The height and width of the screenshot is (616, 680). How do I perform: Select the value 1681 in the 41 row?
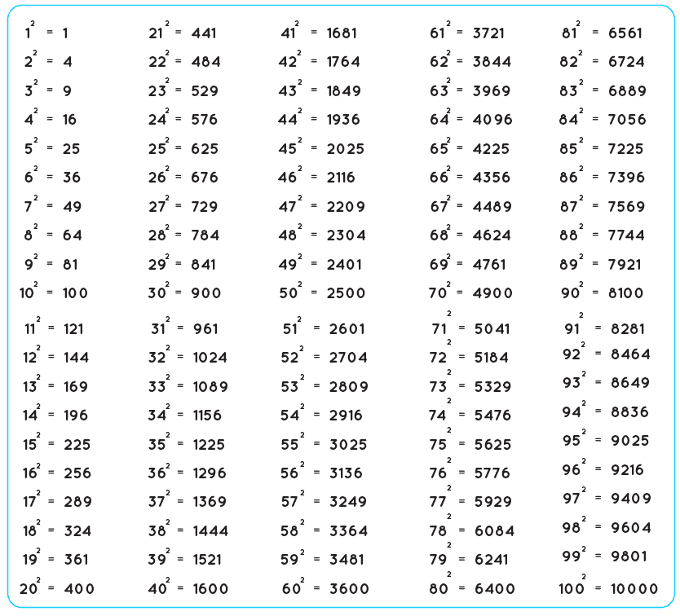[x=342, y=33]
